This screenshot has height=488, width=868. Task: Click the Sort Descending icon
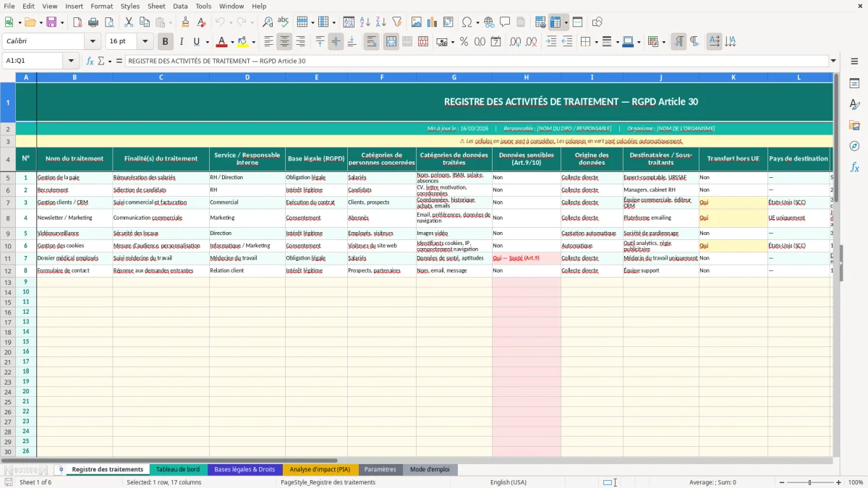point(381,22)
